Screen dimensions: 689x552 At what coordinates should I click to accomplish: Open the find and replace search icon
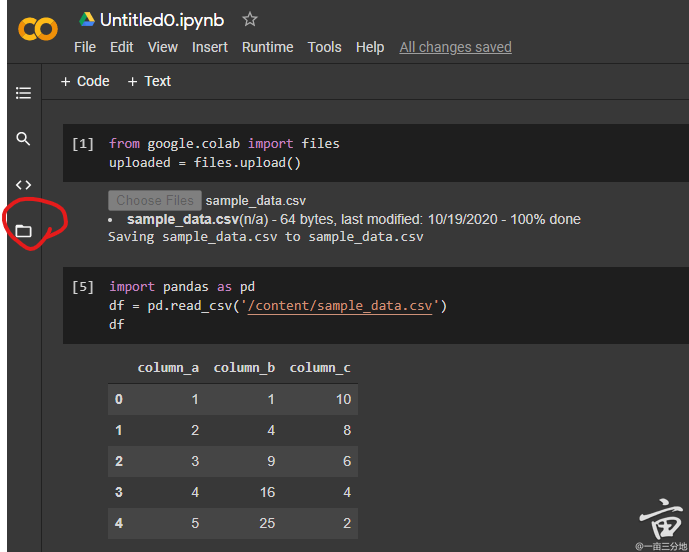(23, 139)
